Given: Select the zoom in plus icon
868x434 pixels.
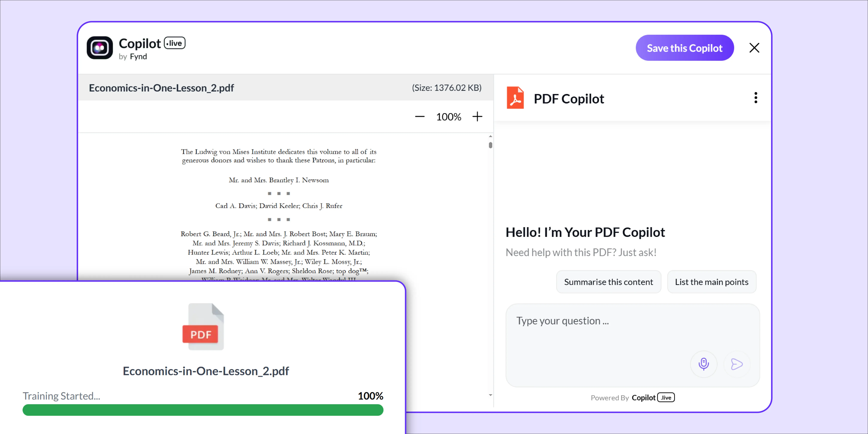Looking at the screenshot, I should pos(477,117).
